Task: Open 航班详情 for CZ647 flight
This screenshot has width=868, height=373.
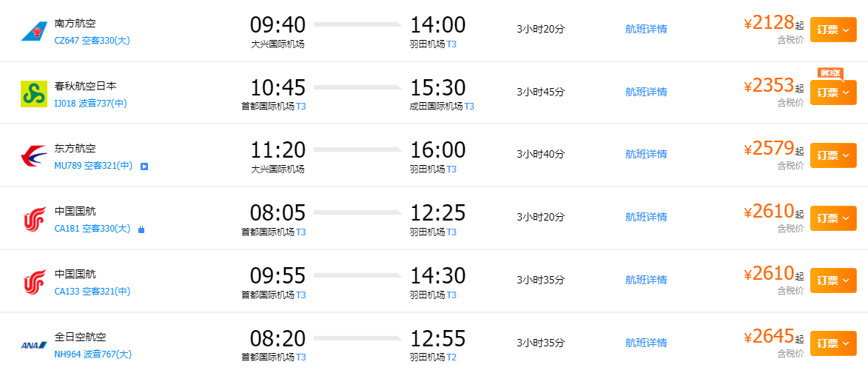Action: pyautogui.click(x=646, y=30)
